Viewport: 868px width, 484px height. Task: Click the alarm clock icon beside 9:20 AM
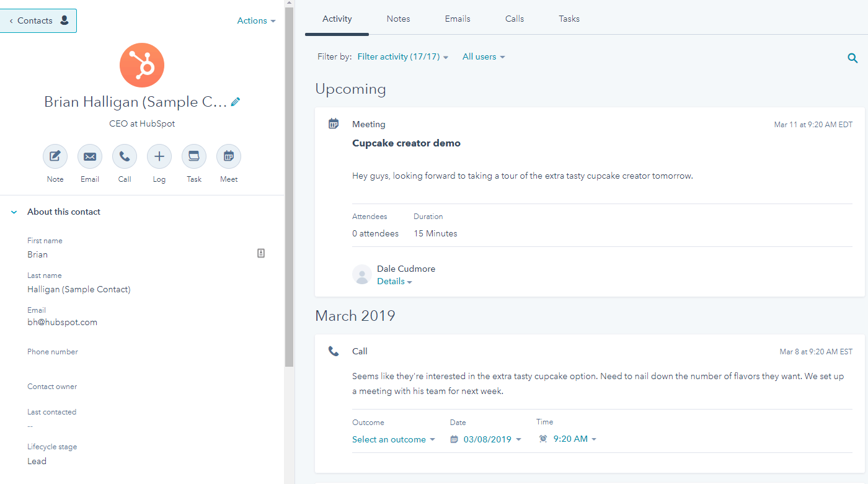click(x=543, y=439)
